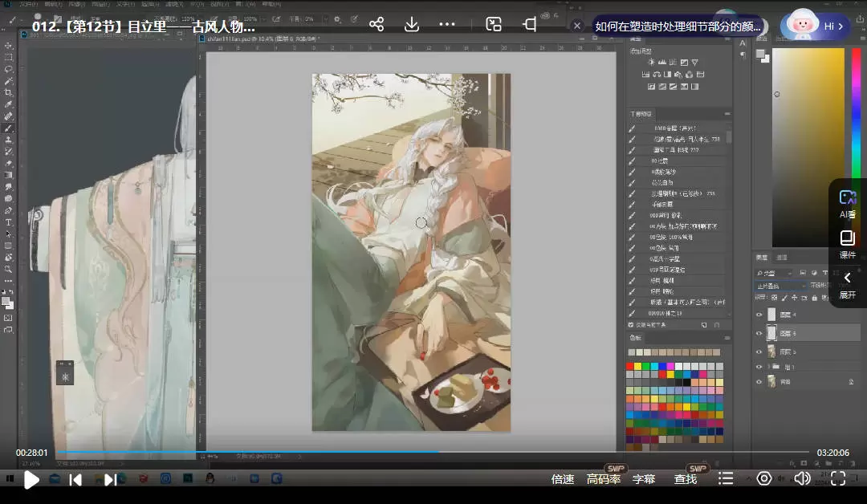Toggle visibility of the selected second layer
The height and width of the screenshot is (504, 867).
[x=759, y=334]
